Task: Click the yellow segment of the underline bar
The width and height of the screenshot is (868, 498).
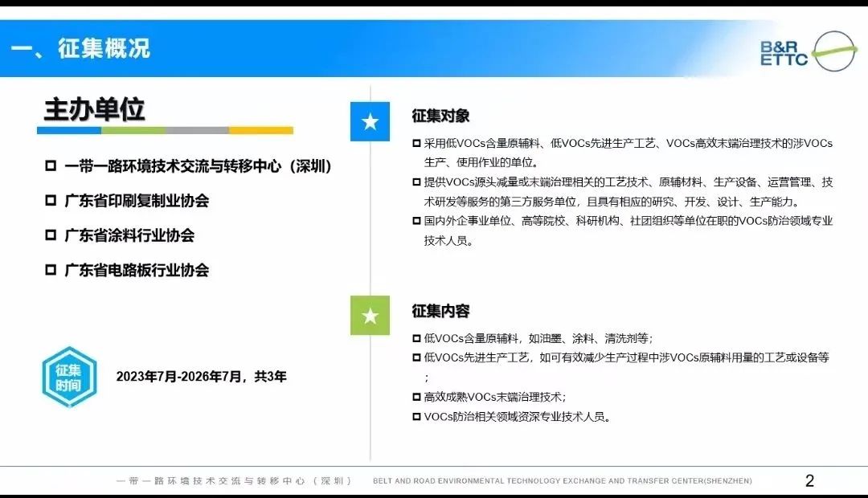Action: point(260,130)
